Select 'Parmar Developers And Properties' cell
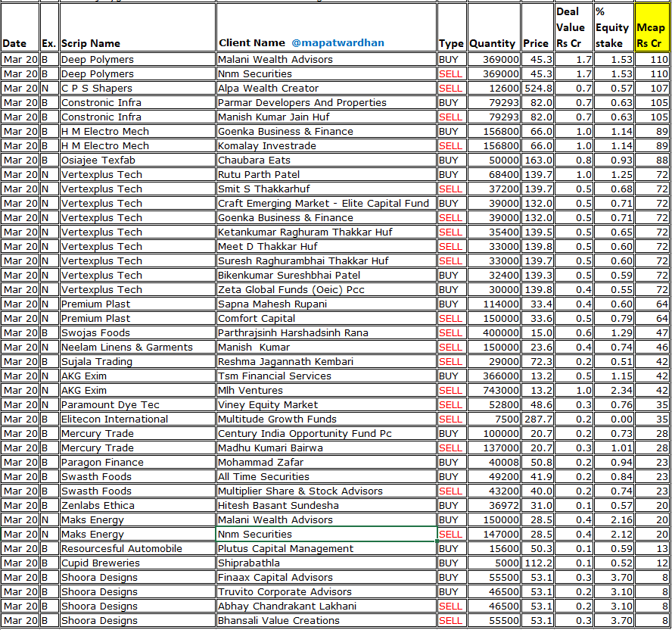Viewport: 672px width, 630px height. (x=326, y=103)
